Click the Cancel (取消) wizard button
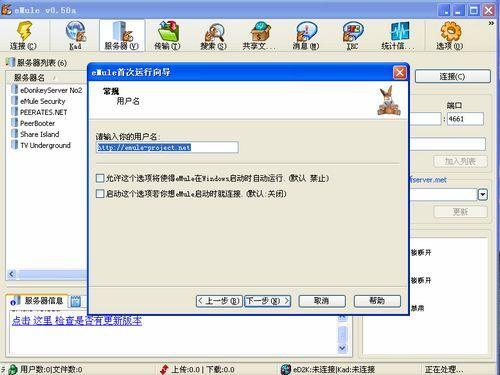The height and width of the screenshot is (375, 500). [x=322, y=301]
